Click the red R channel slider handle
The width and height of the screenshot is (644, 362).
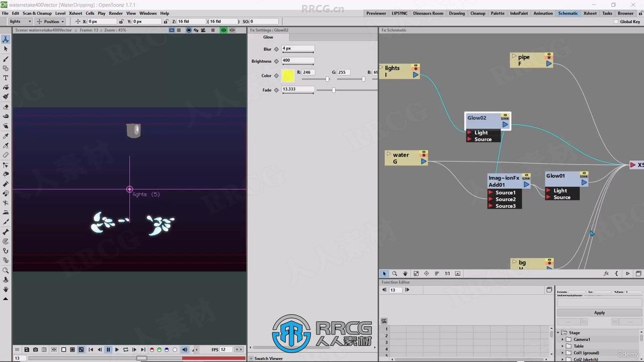[x=327, y=79]
